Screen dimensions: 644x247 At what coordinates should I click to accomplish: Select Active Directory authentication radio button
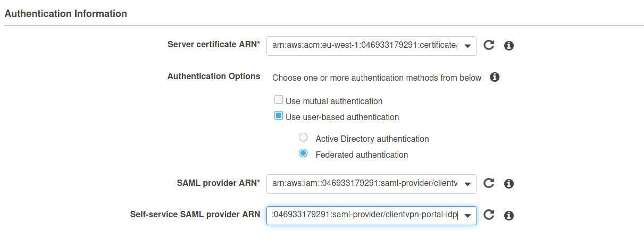click(303, 138)
